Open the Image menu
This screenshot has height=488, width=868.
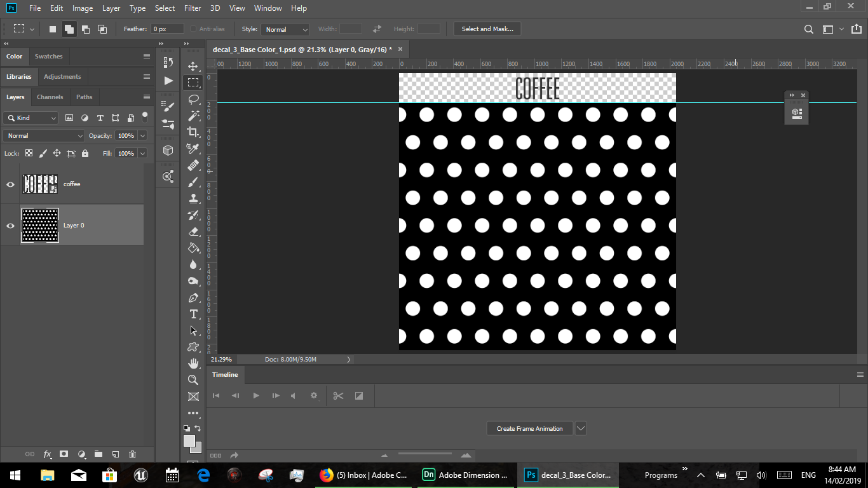coord(83,8)
